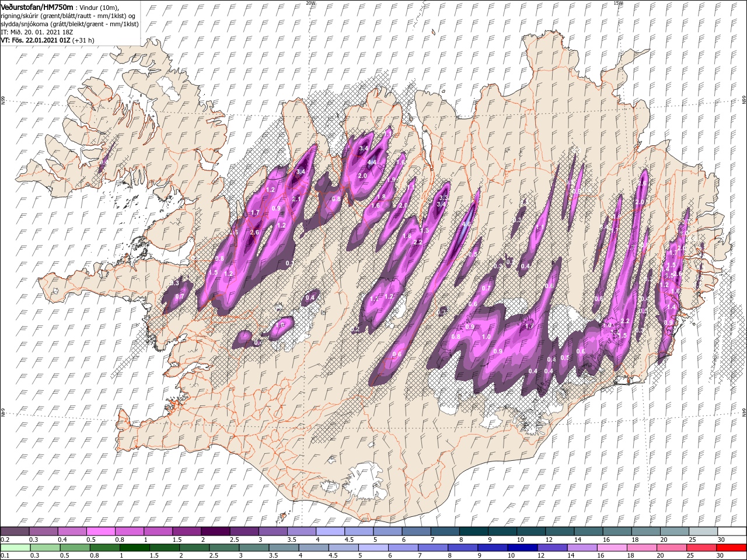Select the light pink 16 swatch in rain scale
Screen dimensions: 747x560
click(x=612, y=548)
